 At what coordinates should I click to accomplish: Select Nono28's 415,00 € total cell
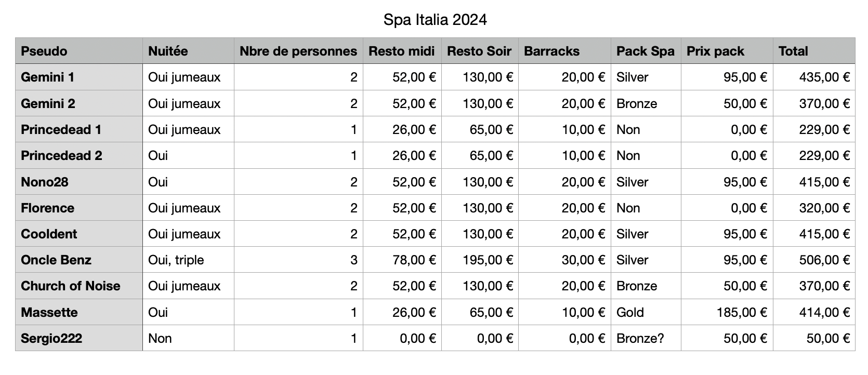click(824, 182)
